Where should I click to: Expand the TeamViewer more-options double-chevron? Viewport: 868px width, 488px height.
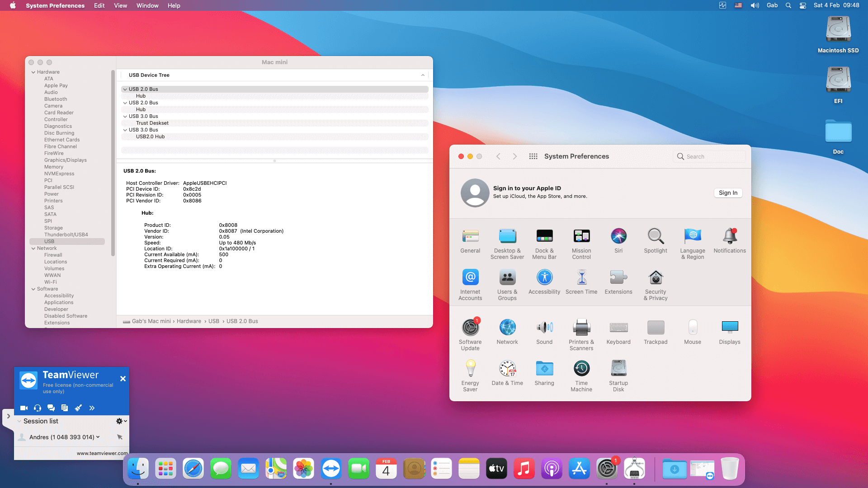[x=92, y=408]
